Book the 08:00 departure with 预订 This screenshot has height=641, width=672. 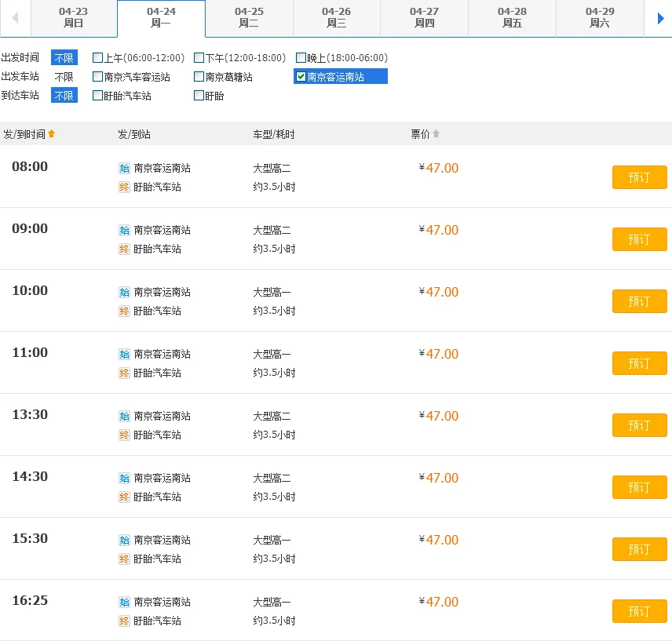(639, 177)
